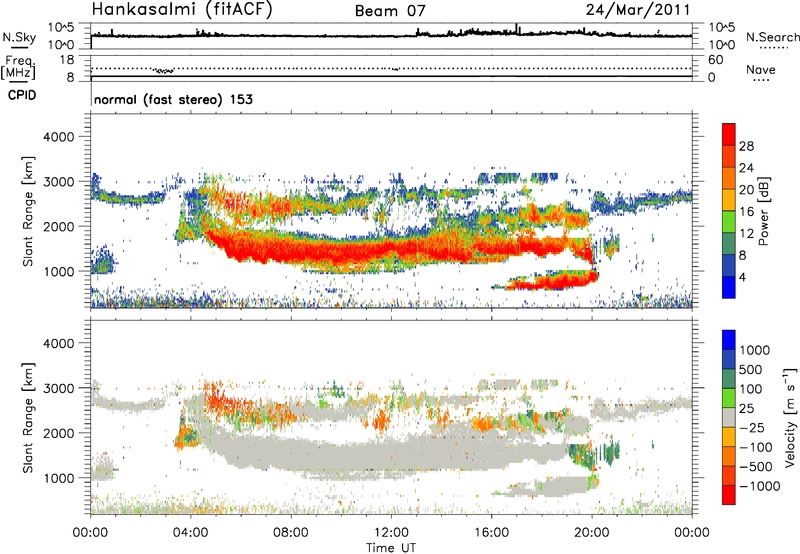This screenshot has height=554, width=800.
Task: Click '2000' on the velocity panel range axis
Action: (58, 433)
